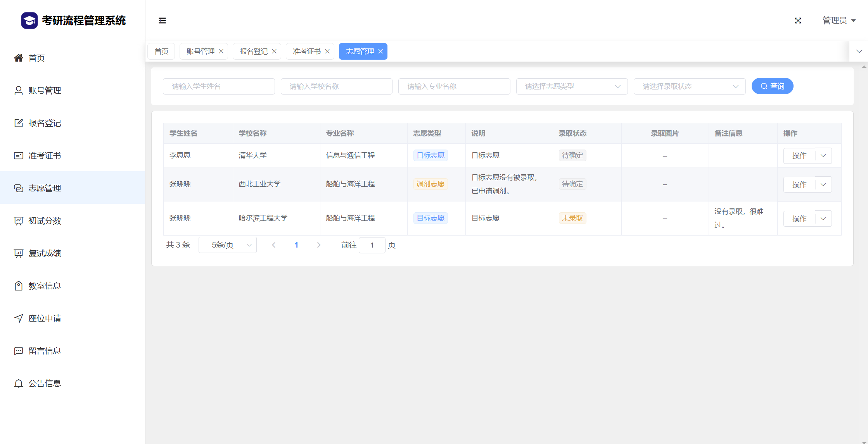Image resolution: width=868 pixels, height=444 pixels.
Task: Click the person icon for 账号管理
Action: click(x=18, y=91)
